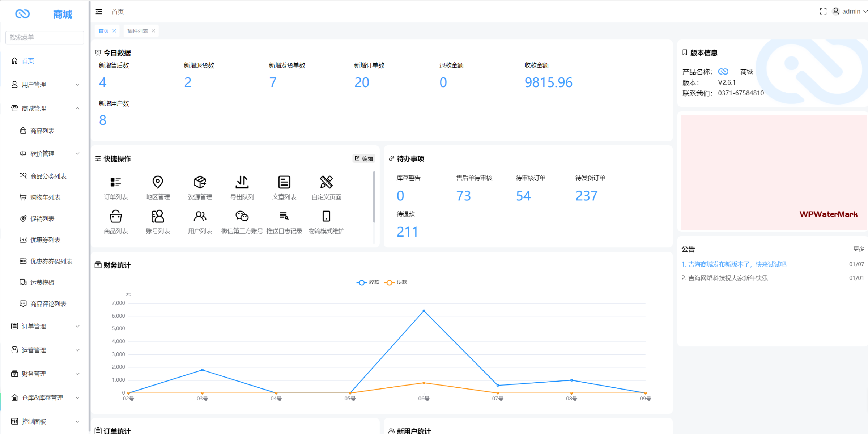Switch to the 插件列表 tab
Image resolution: width=868 pixels, height=434 pixels.
click(x=137, y=31)
